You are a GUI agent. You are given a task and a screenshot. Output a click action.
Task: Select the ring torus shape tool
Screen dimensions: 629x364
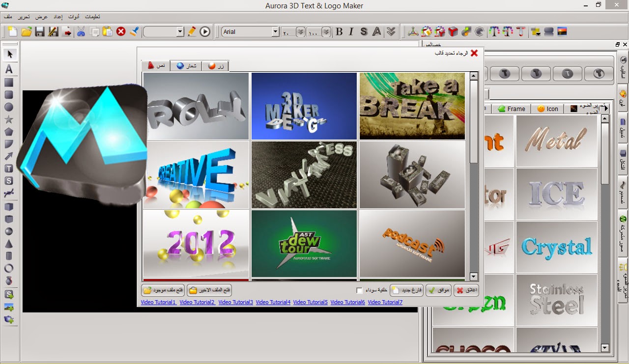(9, 268)
